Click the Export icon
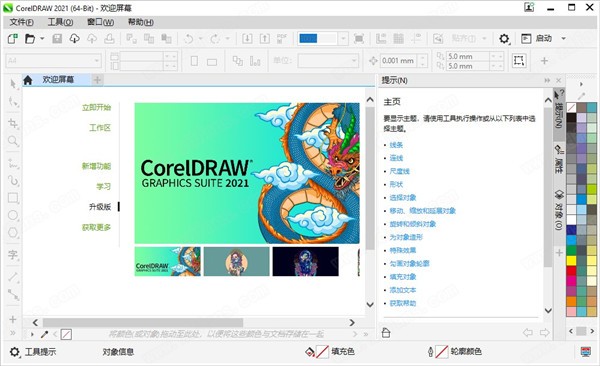 pos(265,39)
